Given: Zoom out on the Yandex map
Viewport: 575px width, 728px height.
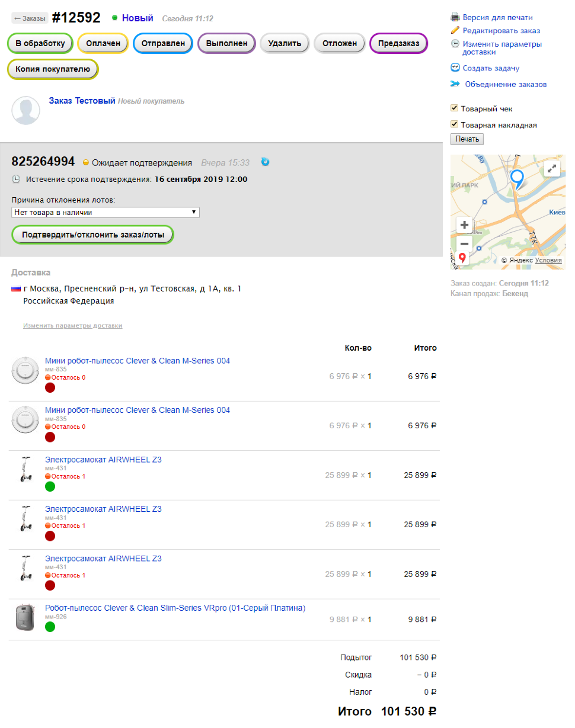Looking at the screenshot, I should tap(464, 243).
